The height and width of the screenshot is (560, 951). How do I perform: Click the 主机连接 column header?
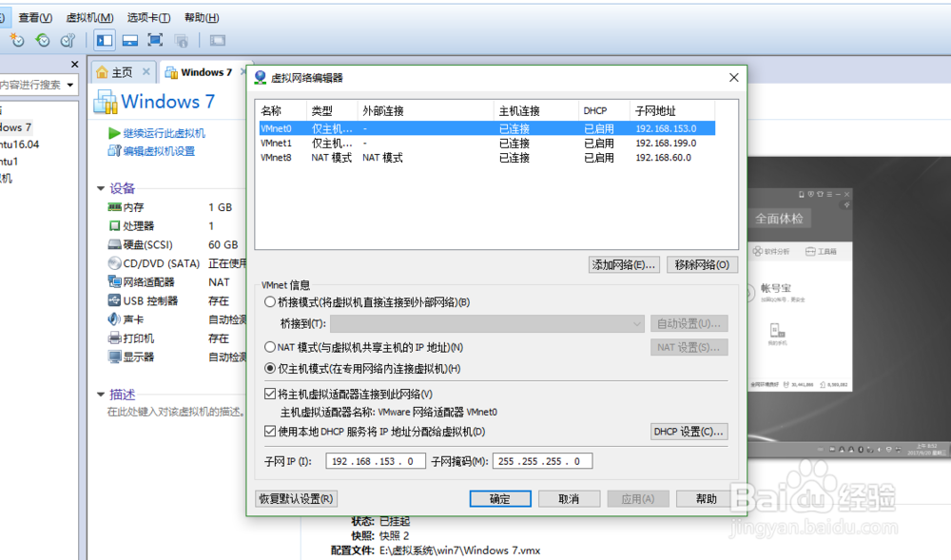coord(536,111)
